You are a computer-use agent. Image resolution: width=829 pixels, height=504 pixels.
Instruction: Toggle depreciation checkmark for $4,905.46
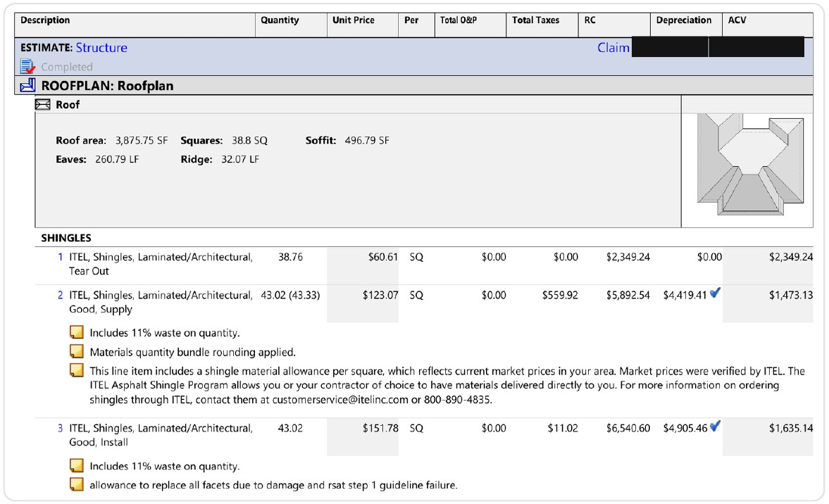716,425
